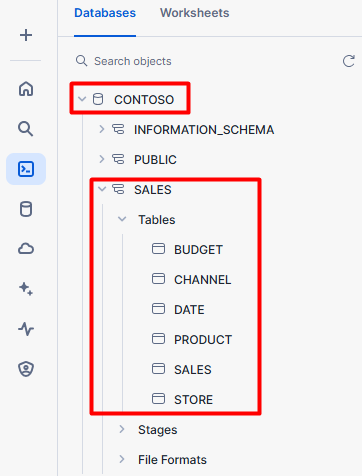
Task: Refresh the database object list
Action: (x=349, y=61)
